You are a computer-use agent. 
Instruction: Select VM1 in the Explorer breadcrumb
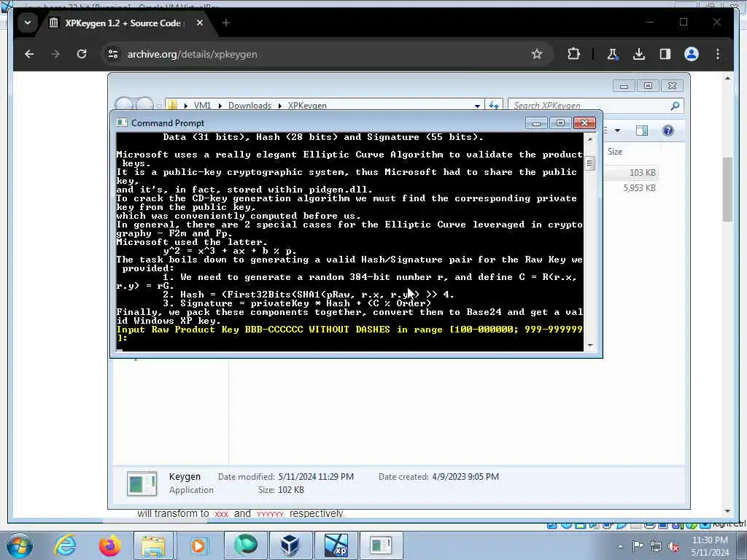(202, 106)
